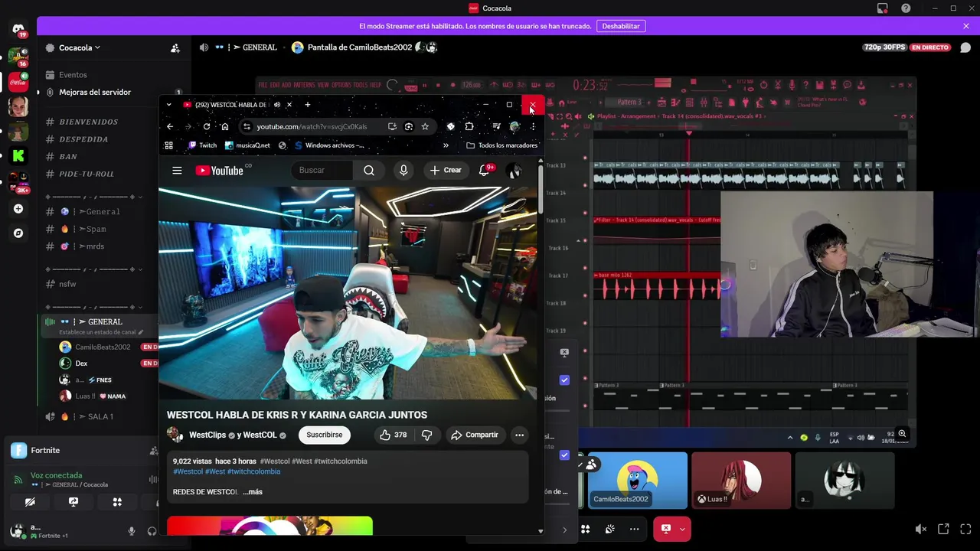
Task: Invite people icon next to Cocacola header
Action: tap(175, 47)
